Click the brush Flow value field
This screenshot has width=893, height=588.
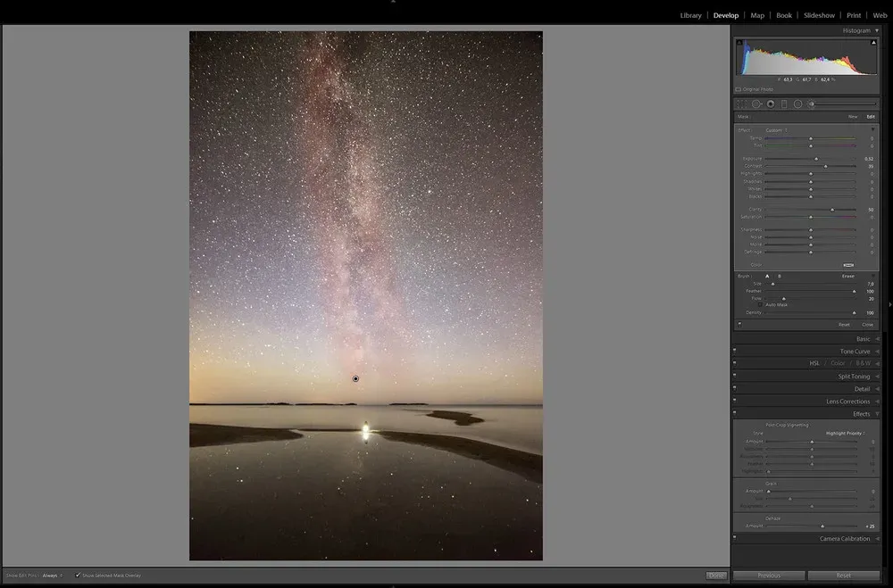(x=870, y=298)
